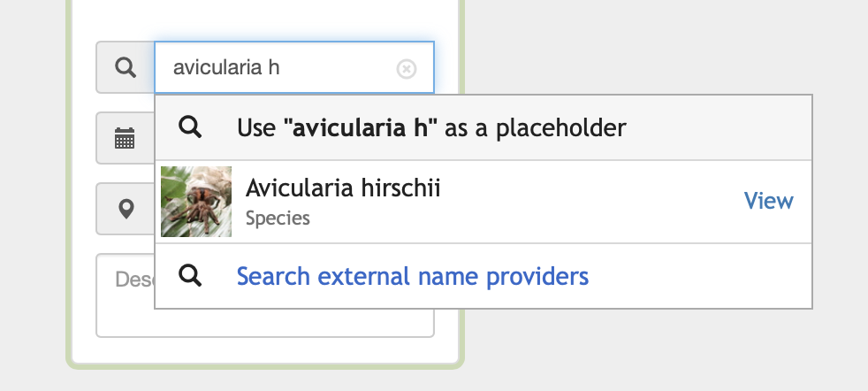868x391 pixels.
Task: Click magnifier icon beside external name providers
Action: 190,275
